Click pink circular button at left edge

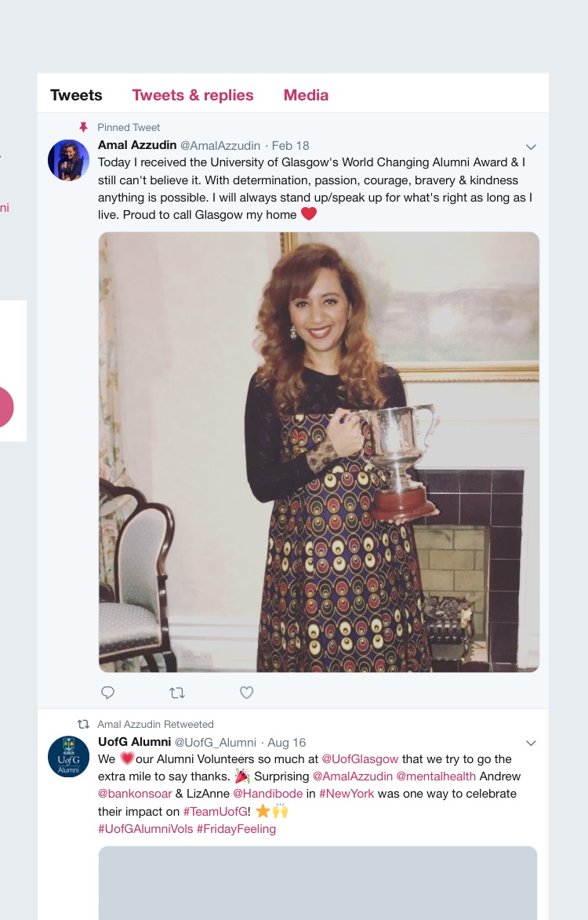pyautogui.click(x=5, y=406)
